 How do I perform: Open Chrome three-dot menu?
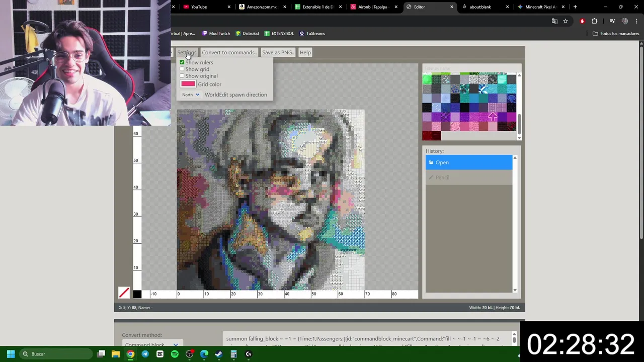coord(636,21)
